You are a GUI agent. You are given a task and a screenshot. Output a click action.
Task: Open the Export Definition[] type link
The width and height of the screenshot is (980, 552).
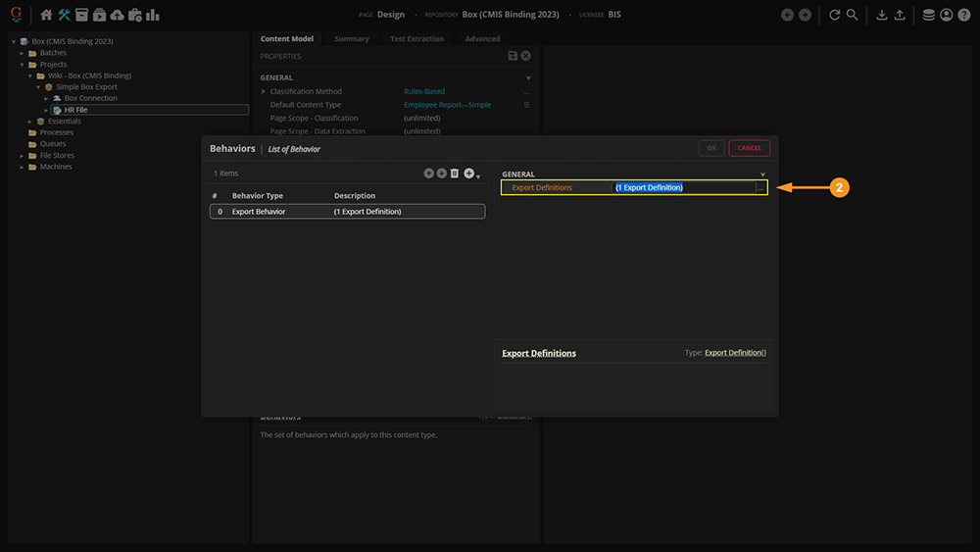[x=735, y=353]
